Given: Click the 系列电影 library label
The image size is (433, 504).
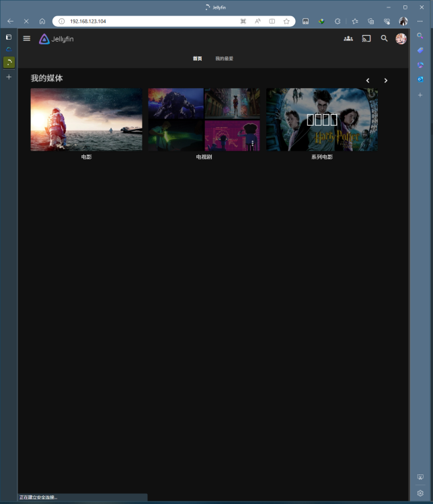Looking at the screenshot, I should point(322,157).
